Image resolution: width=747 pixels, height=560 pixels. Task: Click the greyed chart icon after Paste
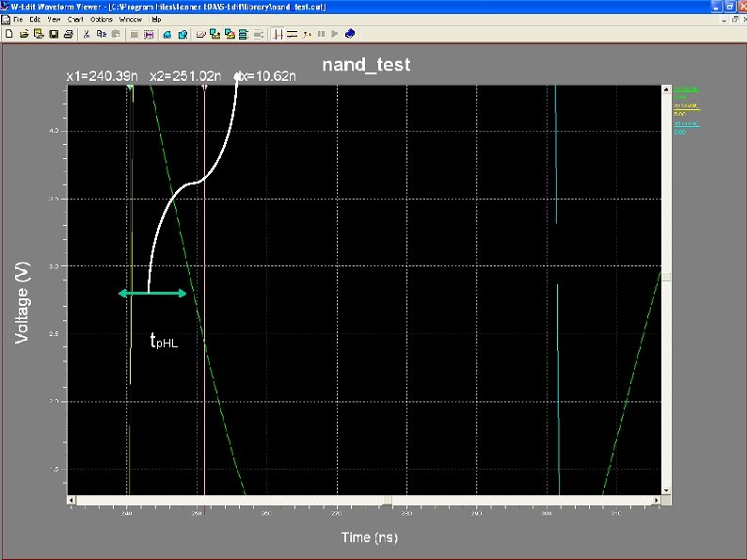point(135,34)
